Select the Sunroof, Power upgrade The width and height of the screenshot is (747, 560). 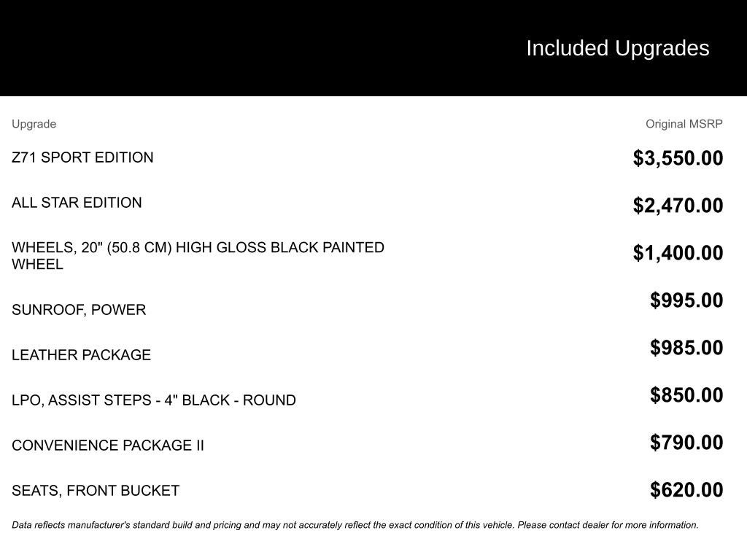[x=79, y=310]
